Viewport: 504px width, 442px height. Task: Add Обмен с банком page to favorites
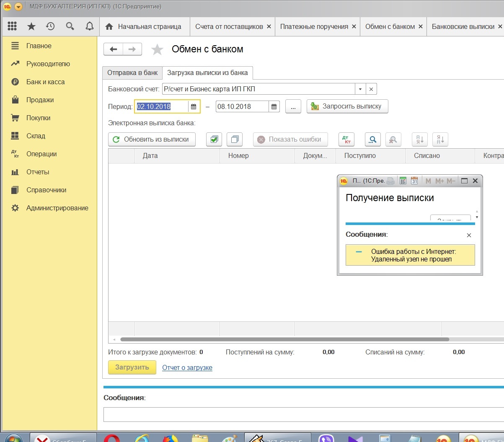157,49
